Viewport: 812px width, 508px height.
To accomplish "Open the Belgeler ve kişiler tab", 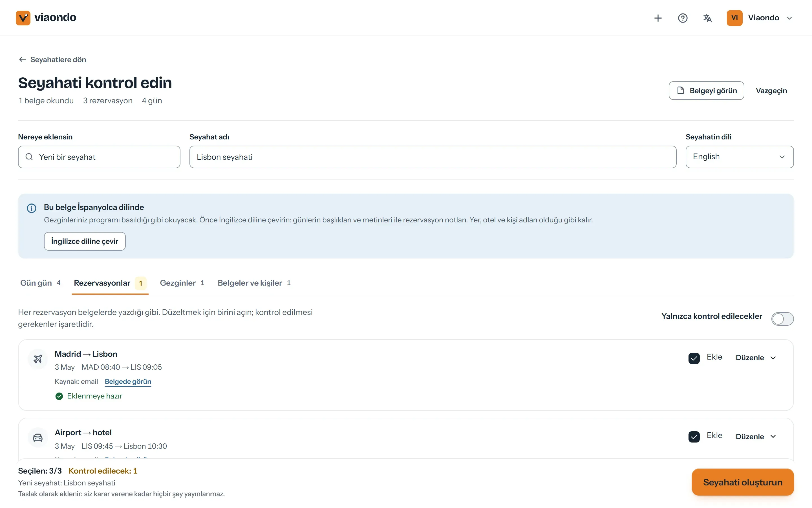I will click(254, 283).
